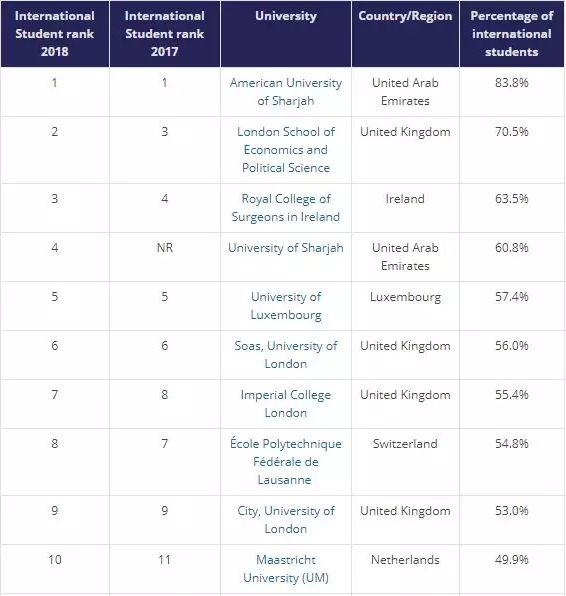This screenshot has width=566, height=596.
Task: Click Percentage of international students header
Action: coord(512,34)
